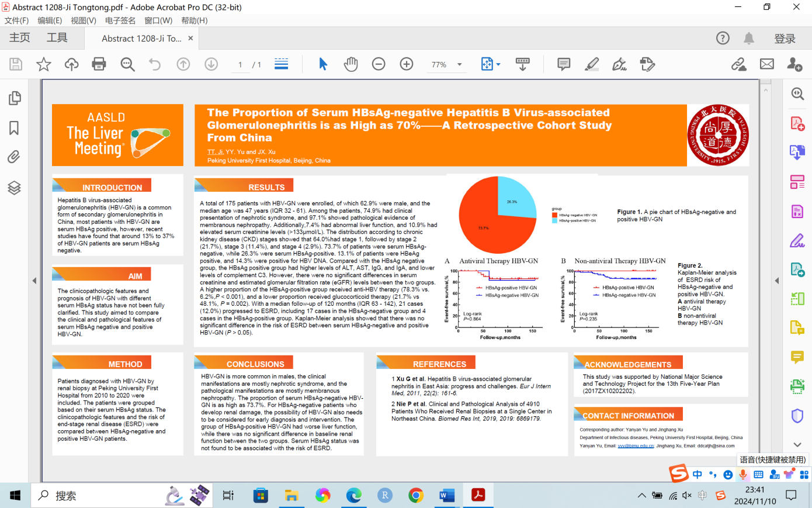Go to previous page arrow
Screen dimensions: 812x508
coord(183,64)
